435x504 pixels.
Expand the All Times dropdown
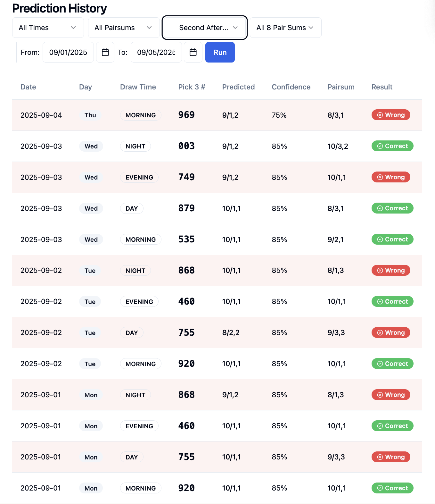pyautogui.click(x=48, y=28)
